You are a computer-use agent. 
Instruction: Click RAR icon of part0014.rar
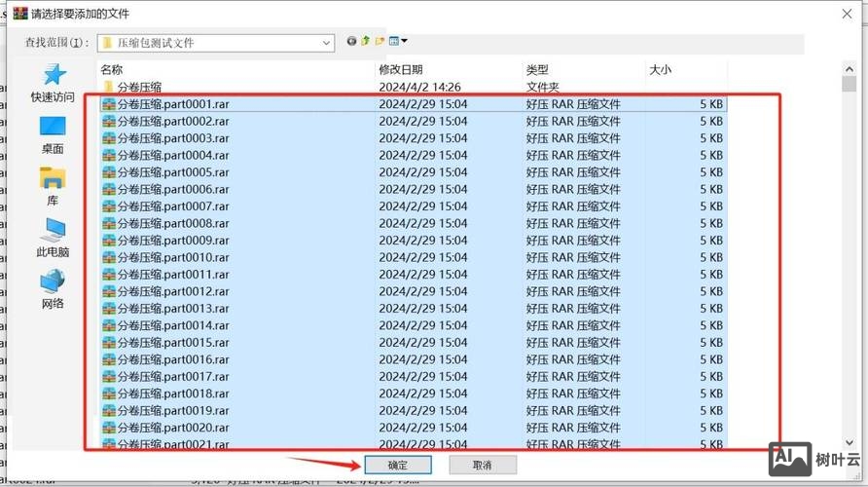tap(109, 325)
